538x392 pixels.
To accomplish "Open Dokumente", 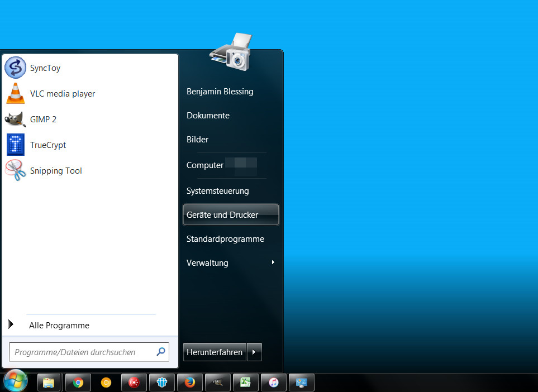I will click(208, 116).
